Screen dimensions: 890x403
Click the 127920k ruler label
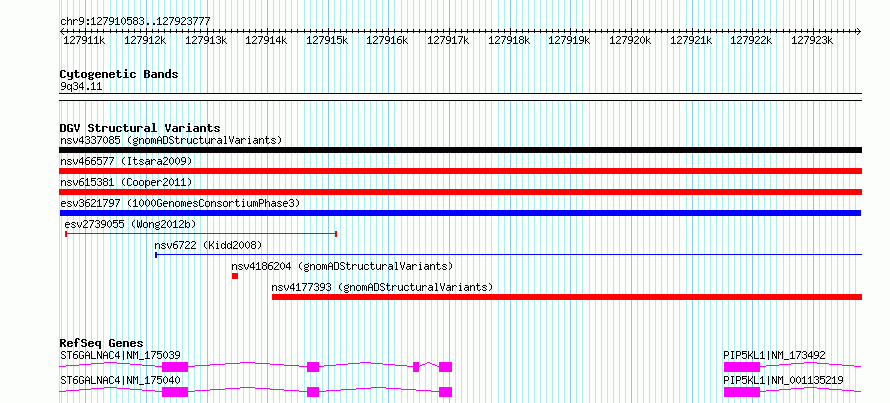pyautogui.click(x=630, y=40)
